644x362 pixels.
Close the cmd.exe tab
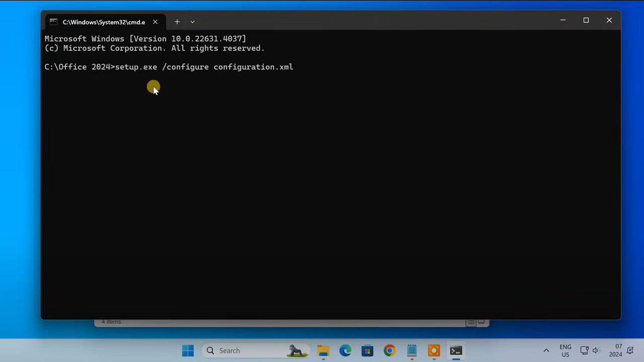coord(155,22)
